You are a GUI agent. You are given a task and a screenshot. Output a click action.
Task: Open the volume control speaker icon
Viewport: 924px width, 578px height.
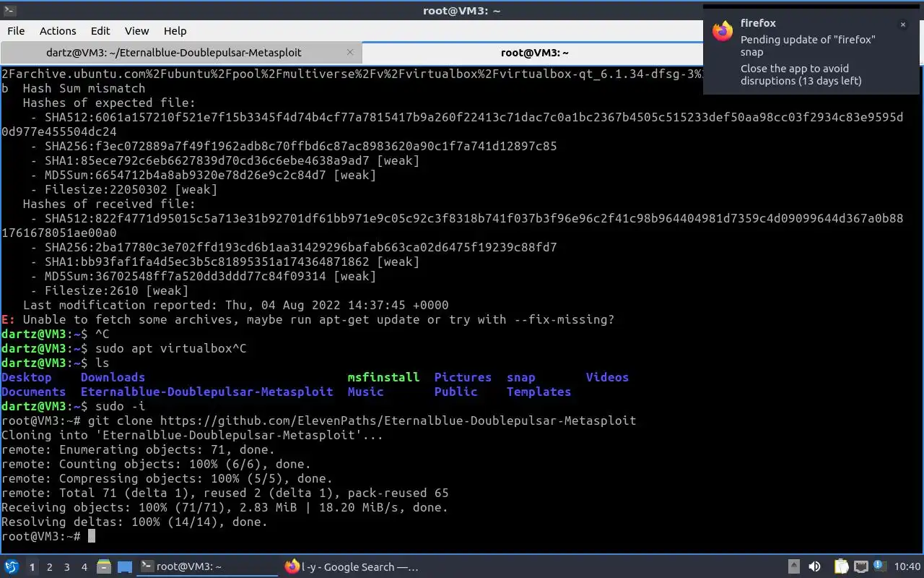pos(814,567)
